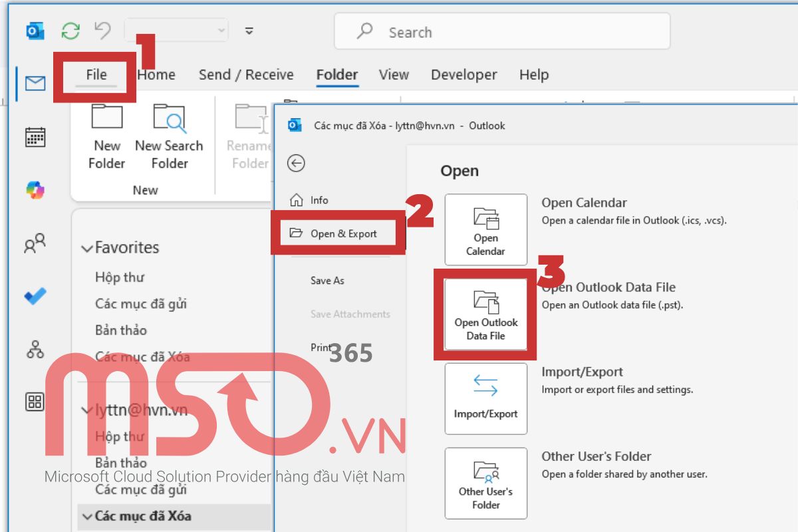Click the "Open" heading in backstage
Image resolution: width=798 pixels, height=532 pixels.
pos(460,171)
